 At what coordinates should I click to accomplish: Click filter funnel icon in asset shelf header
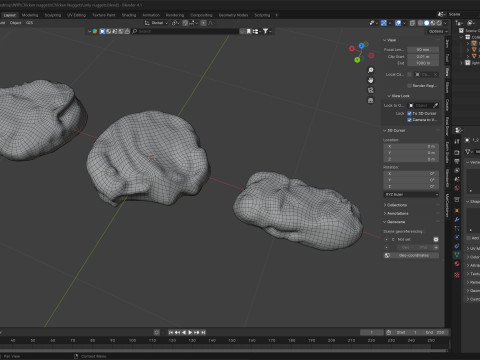(265, 31)
